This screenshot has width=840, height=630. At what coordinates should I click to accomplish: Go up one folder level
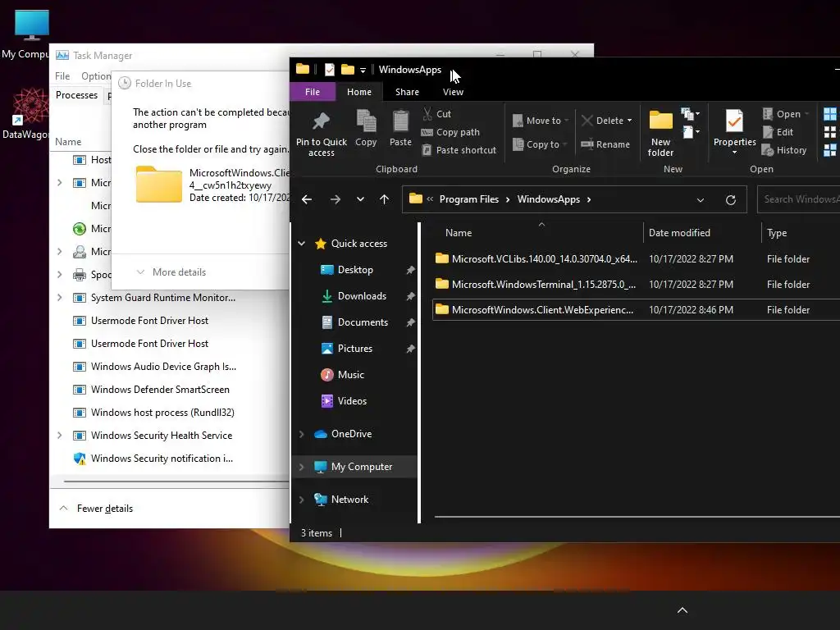pos(384,199)
